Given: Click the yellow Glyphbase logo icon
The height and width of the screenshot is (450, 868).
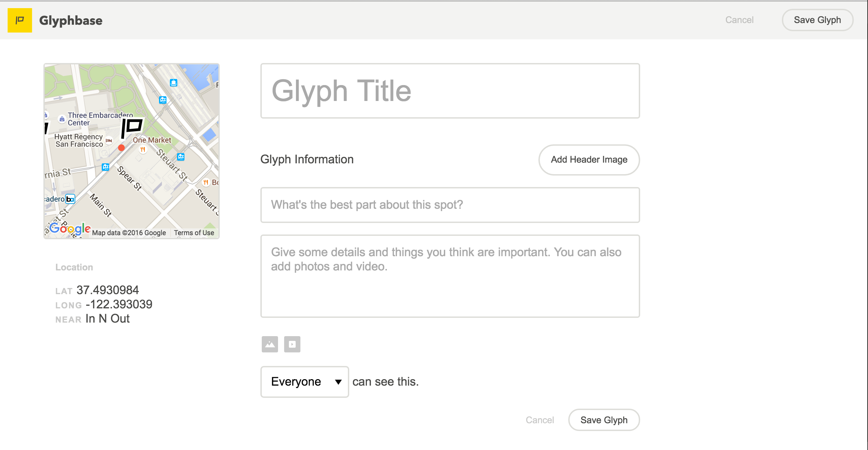Looking at the screenshot, I should coord(20,20).
